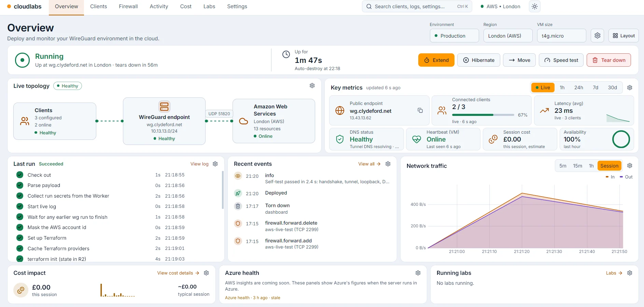Image resolution: width=644 pixels, height=307 pixels.
Task: Click the Last run list scrollbar
Action: (223, 190)
